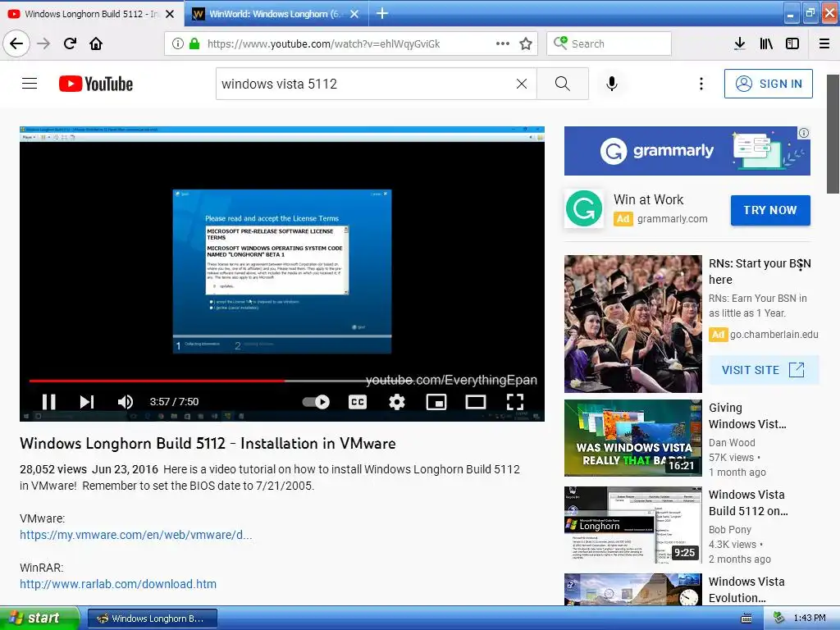Mute the video volume speaker icon
This screenshot has width=840, height=630.
pyautogui.click(x=125, y=402)
